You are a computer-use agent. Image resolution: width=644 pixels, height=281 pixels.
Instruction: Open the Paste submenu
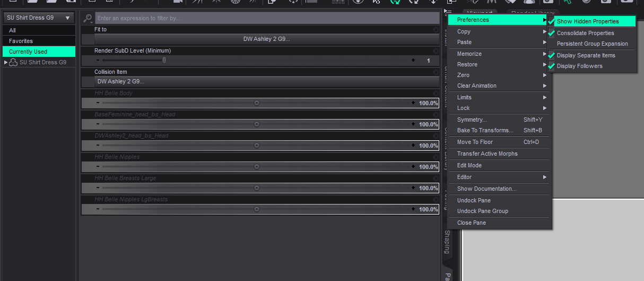[x=500, y=42]
